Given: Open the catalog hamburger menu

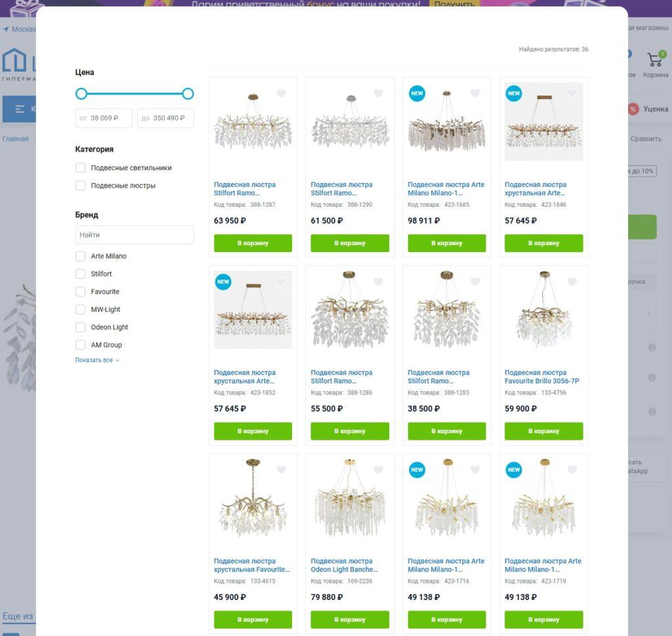Looking at the screenshot, I should click(20, 109).
